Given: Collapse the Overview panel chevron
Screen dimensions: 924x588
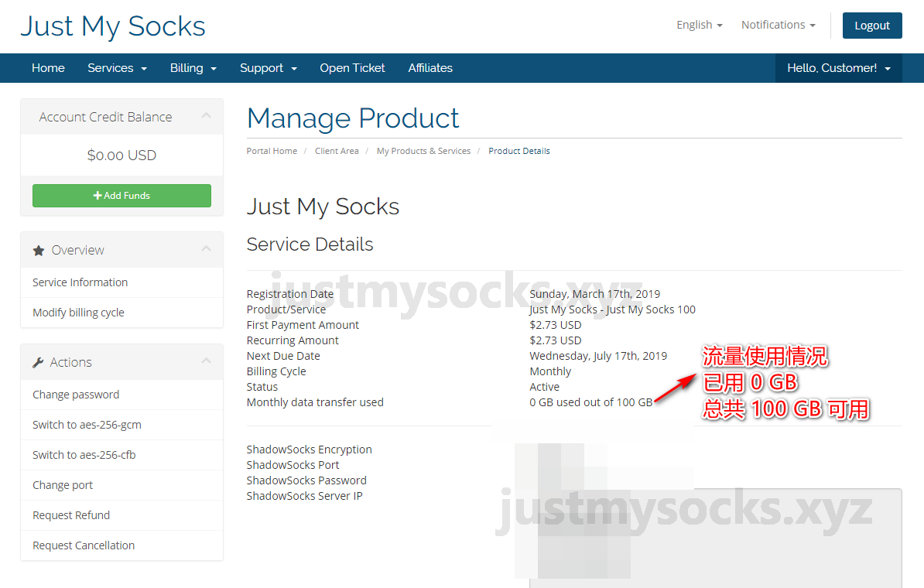Looking at the screenshot, I should click(206, 249).
